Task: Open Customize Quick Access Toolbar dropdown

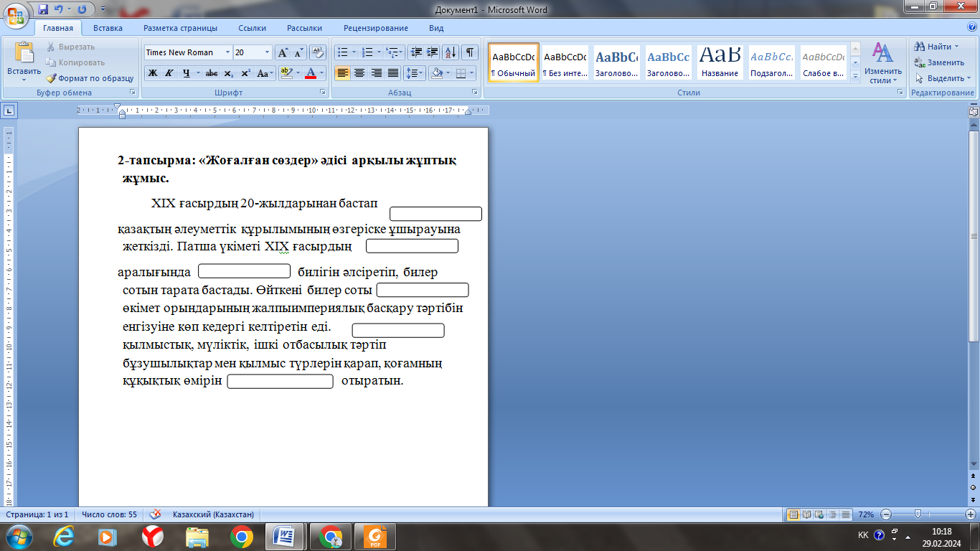Action: [103, 10]
